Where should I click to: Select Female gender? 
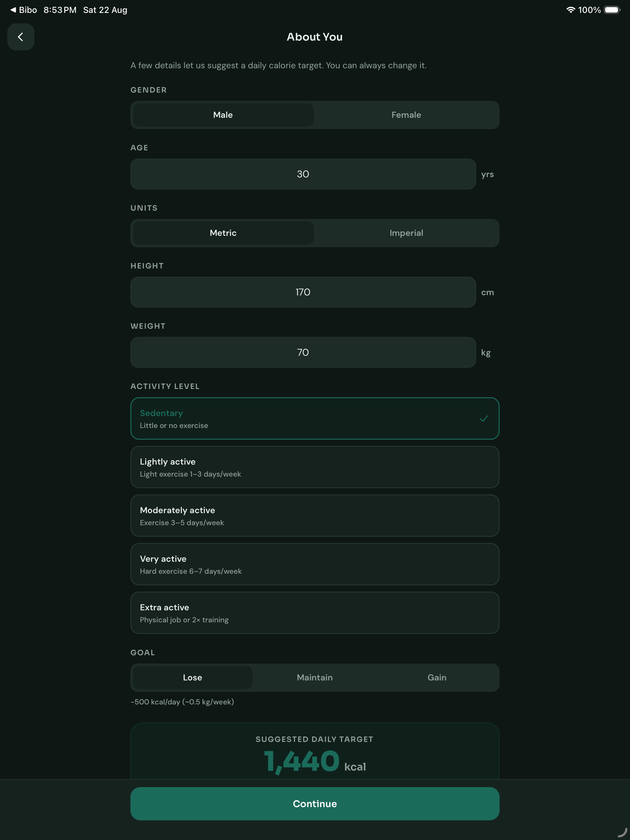(x=406, y=115)
